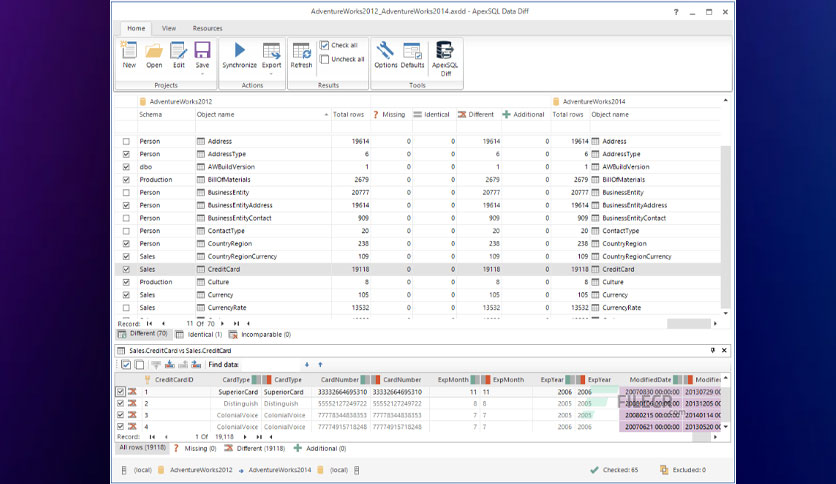Uncheck the CreditCard row checkbox
The width and height of the screenshot is (836, 484).
pyautogui.click(x=126, y=269)
